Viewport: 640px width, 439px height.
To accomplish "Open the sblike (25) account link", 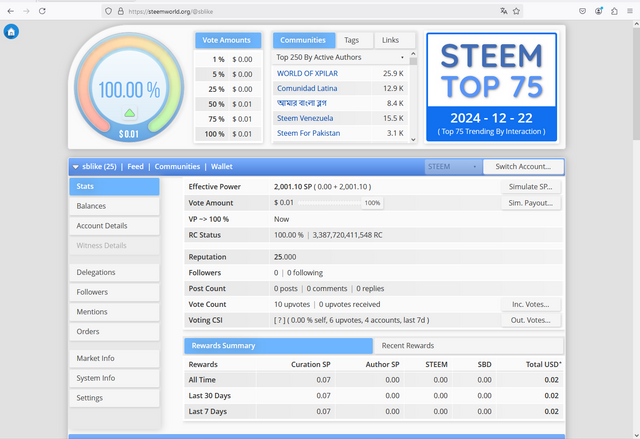I will [x=99, y=167].
